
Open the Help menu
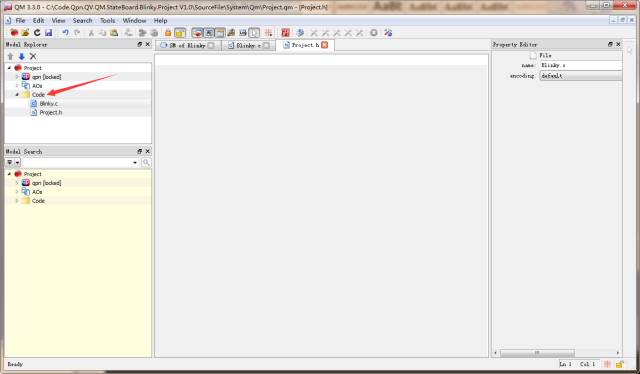click(x=160, y=20)
